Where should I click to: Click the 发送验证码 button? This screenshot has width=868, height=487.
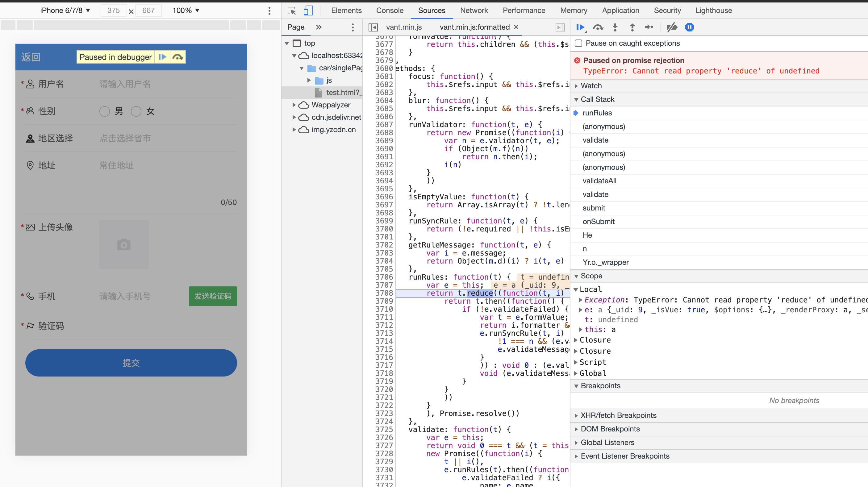(x=213, y=296)
